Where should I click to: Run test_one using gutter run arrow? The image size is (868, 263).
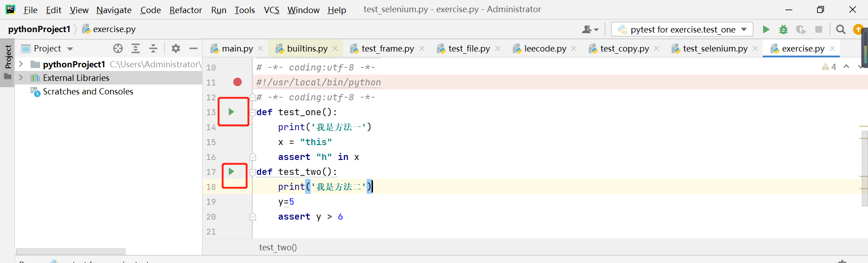pos(231,112)
